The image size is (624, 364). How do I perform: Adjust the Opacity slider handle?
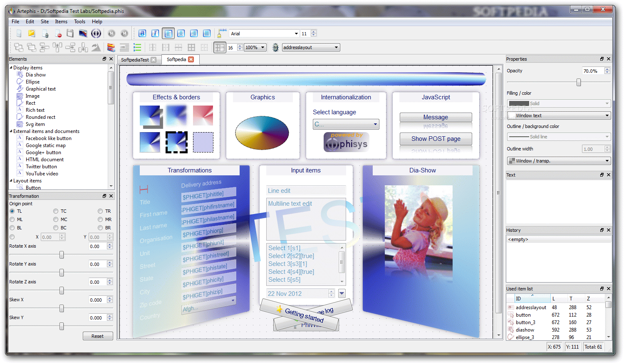[579, 82]
